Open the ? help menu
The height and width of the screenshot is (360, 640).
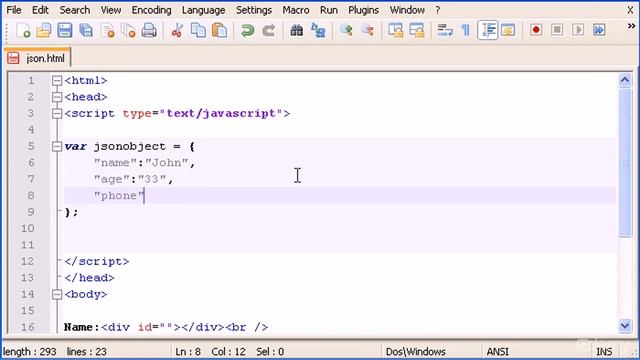[x=438, y=10]
